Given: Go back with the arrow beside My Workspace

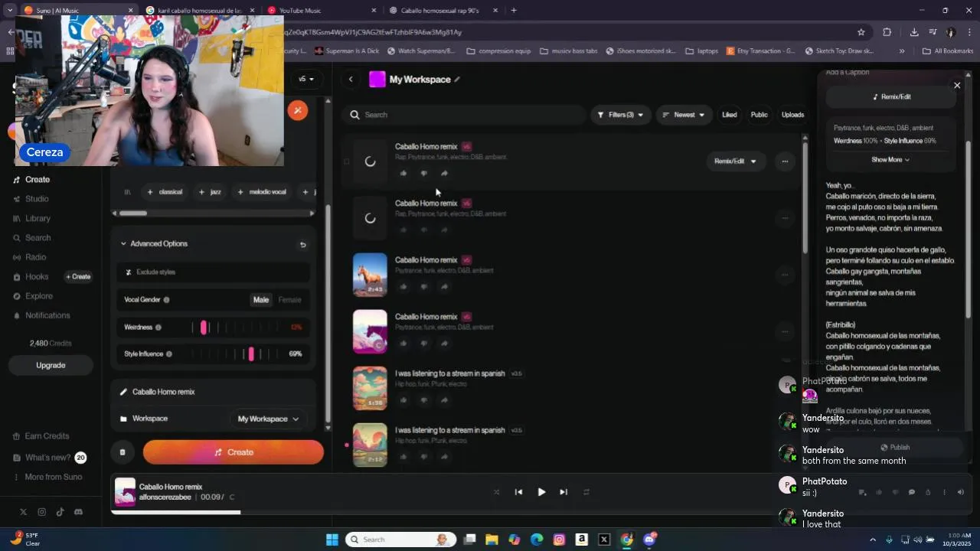Looking at the screenshot, I should (x=351, y=80).
